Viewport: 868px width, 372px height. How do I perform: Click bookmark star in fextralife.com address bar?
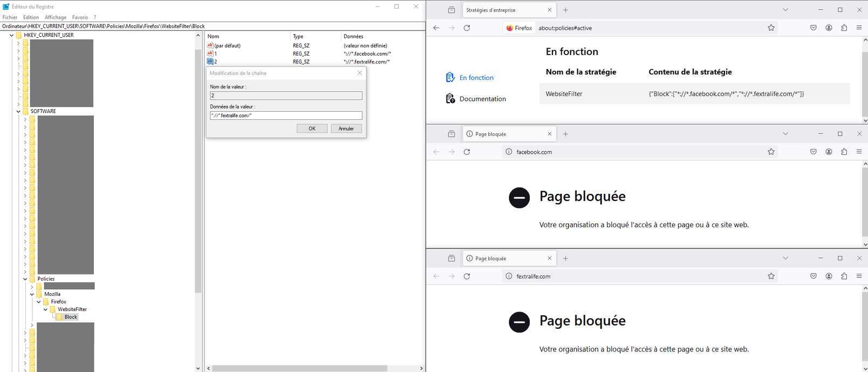pos(771,276)
